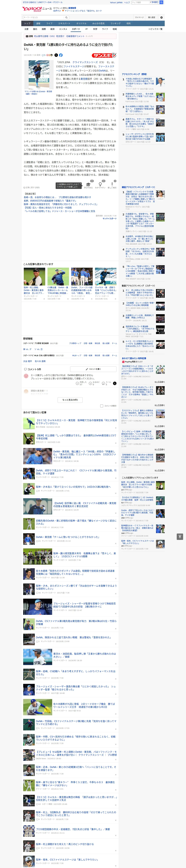Open settings via the gear icon
Viewport: 186px width, 868px height.
[x=161, y=18]
